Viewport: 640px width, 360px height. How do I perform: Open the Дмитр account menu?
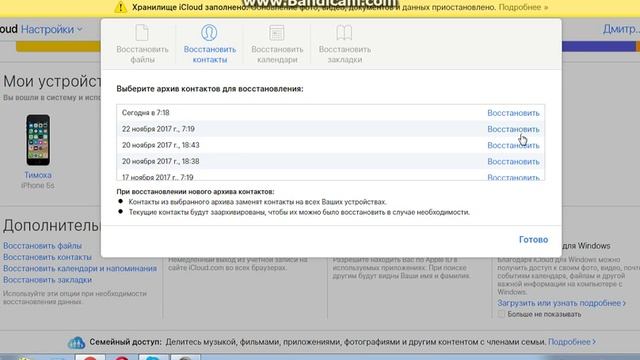[621, 29]
